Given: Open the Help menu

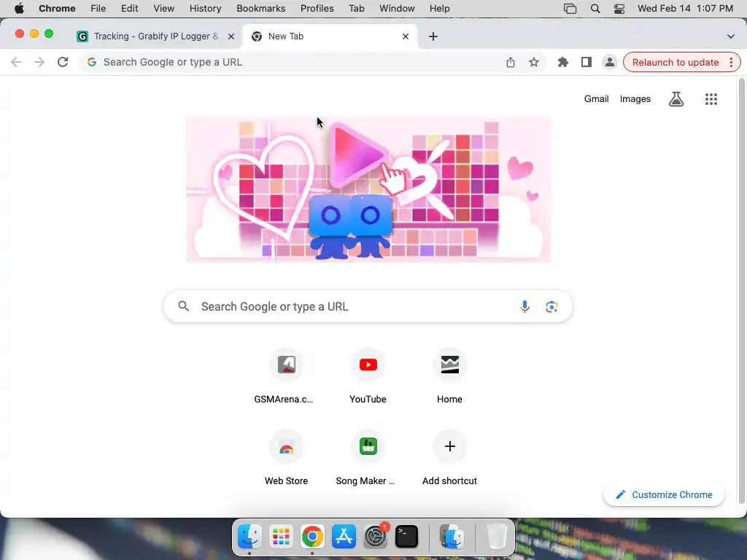Looking at the screenshot, I should pyautogui.click(x=439, y=9).
